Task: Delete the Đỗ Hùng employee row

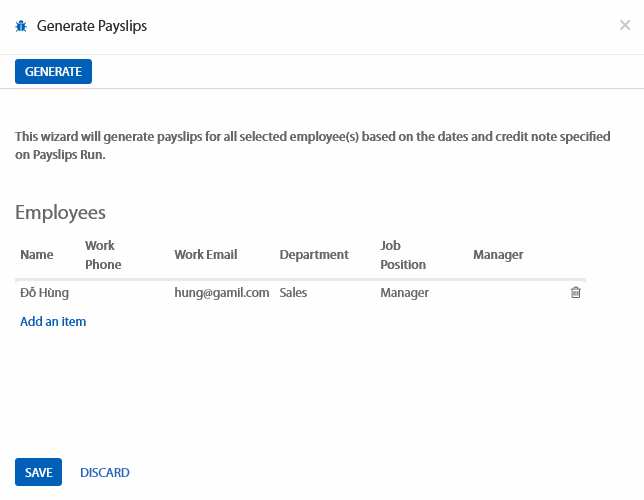Action: click(x=575, y=293)
